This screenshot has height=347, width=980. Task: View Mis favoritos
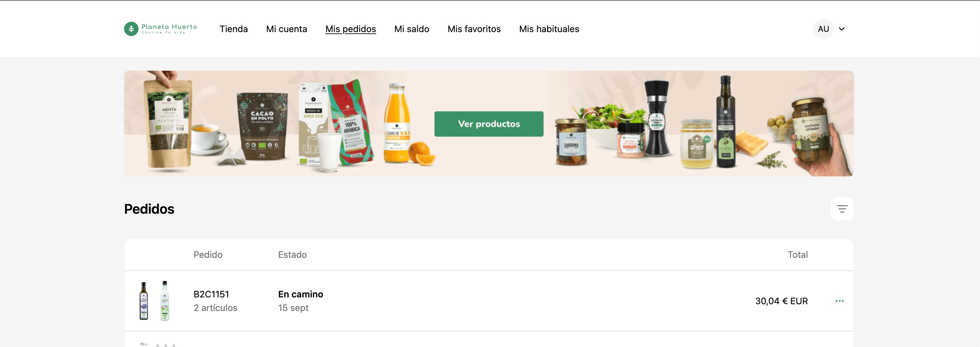474,29
